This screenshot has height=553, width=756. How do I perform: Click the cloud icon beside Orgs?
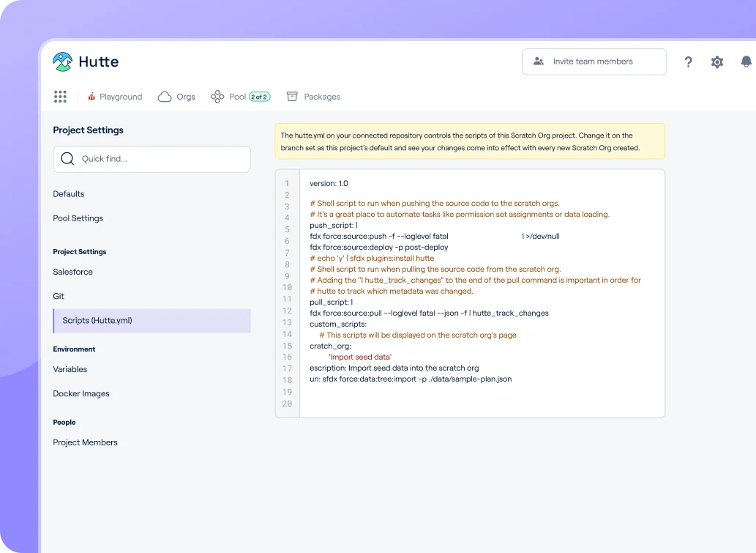click(x=165, y=97)
